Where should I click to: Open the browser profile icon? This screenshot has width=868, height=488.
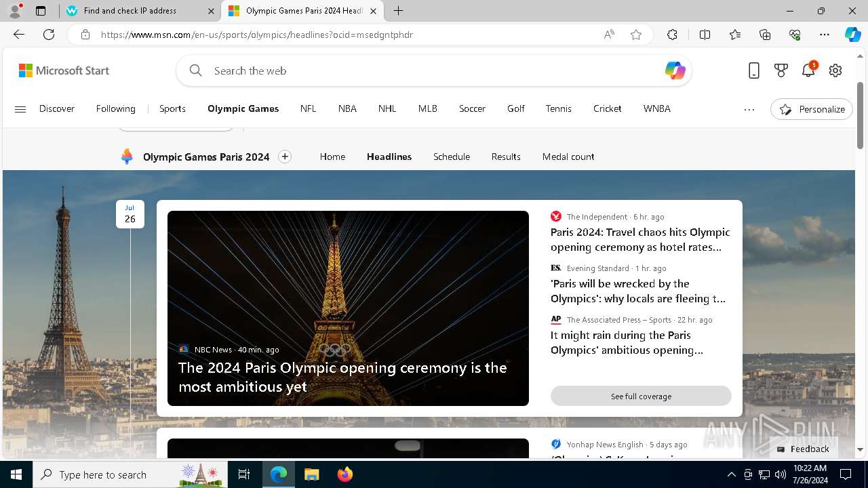pos(15,11)
